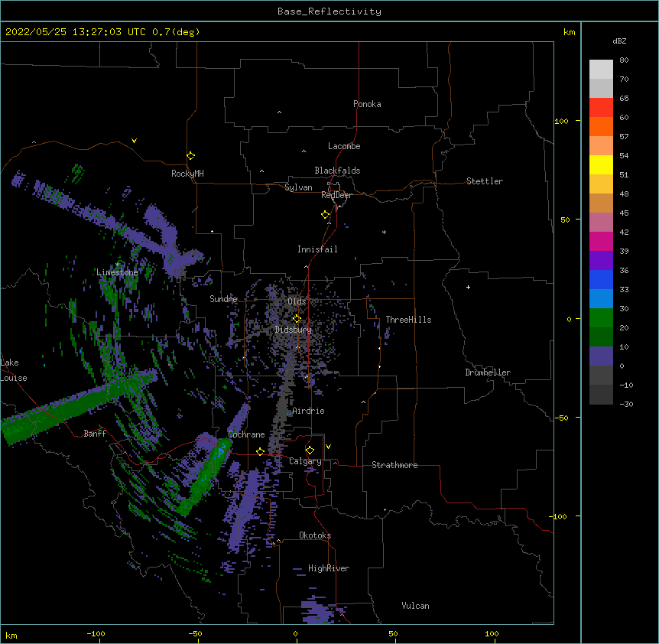The height and width of the screenshot is (644, 659).
Task: Click the -100 km tick on horizontal axis
Action: point(96,633)
